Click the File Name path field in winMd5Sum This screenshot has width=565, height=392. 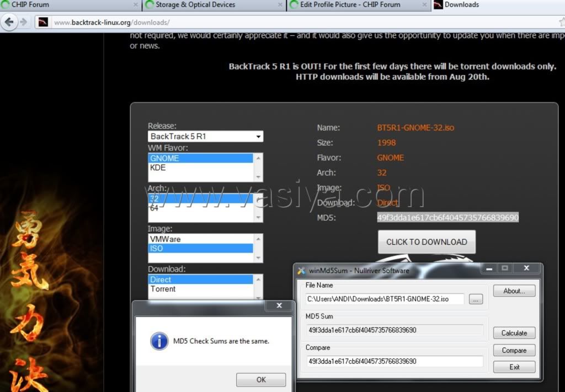[x=385, y=299]
